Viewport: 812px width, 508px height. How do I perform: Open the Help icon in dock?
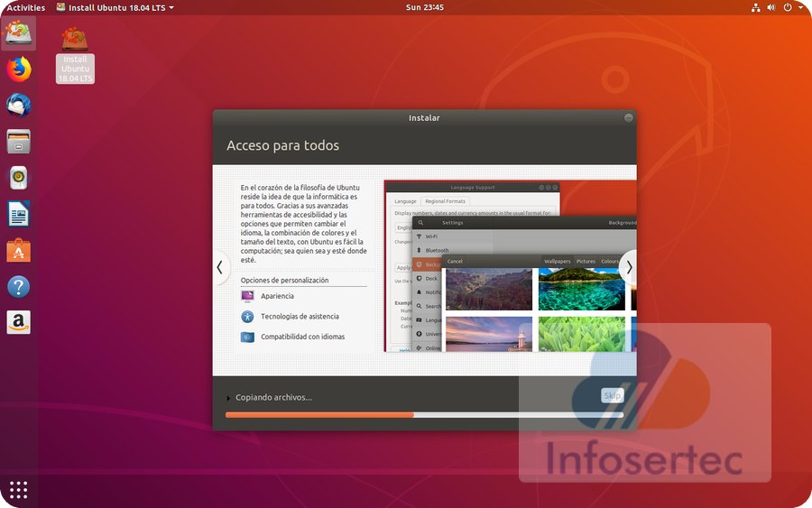pyautogui.click(x=19, y=287)
